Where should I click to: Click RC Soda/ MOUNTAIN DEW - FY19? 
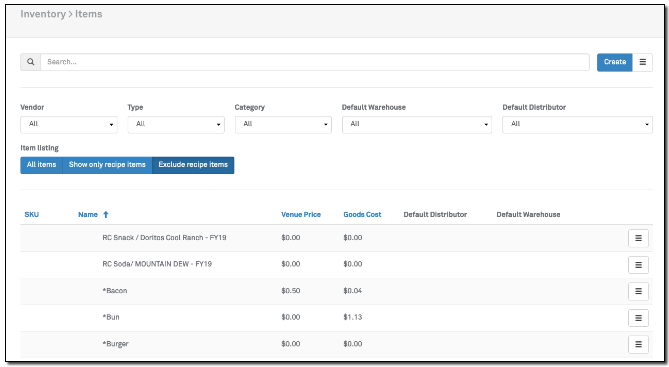click(x=157, y=264)
